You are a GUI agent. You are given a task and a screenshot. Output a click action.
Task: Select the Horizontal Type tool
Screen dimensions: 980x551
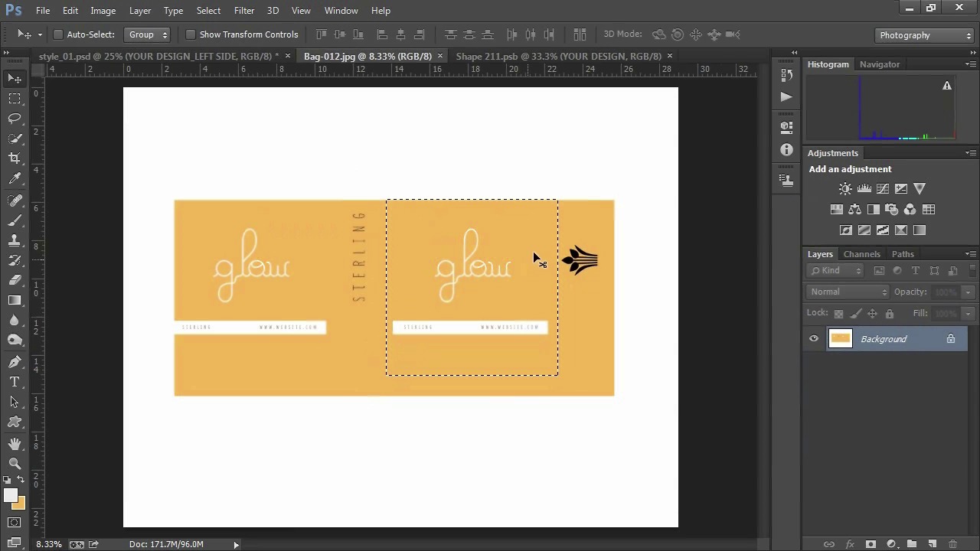[15, 382]
